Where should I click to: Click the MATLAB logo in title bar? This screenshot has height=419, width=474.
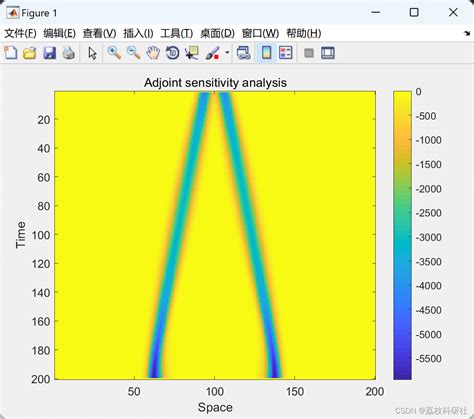13,13
